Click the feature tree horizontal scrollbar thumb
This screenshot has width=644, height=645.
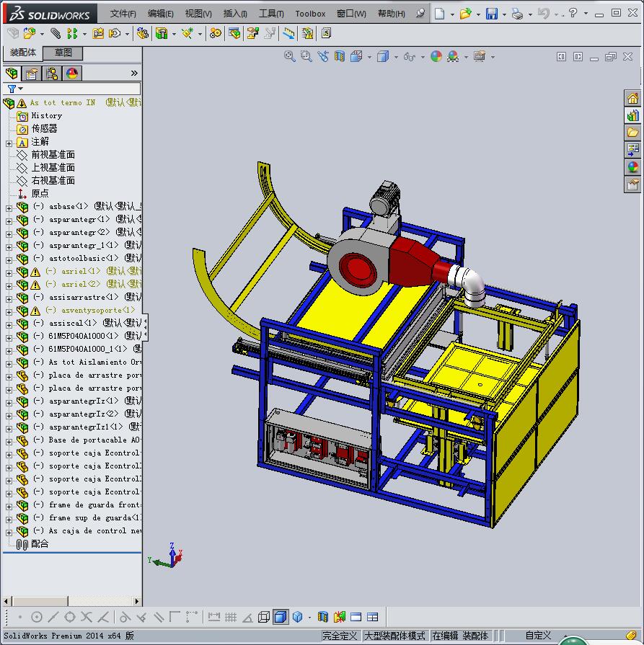[39, 601]
